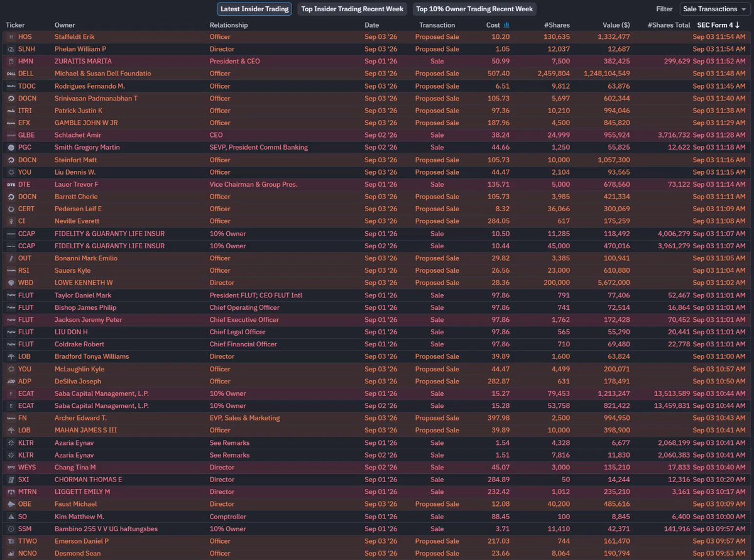This screenshot has height=560, width=754.
Task: Open Top Insider Trading Recent Week tab
Action: click(x=352, y=9)
